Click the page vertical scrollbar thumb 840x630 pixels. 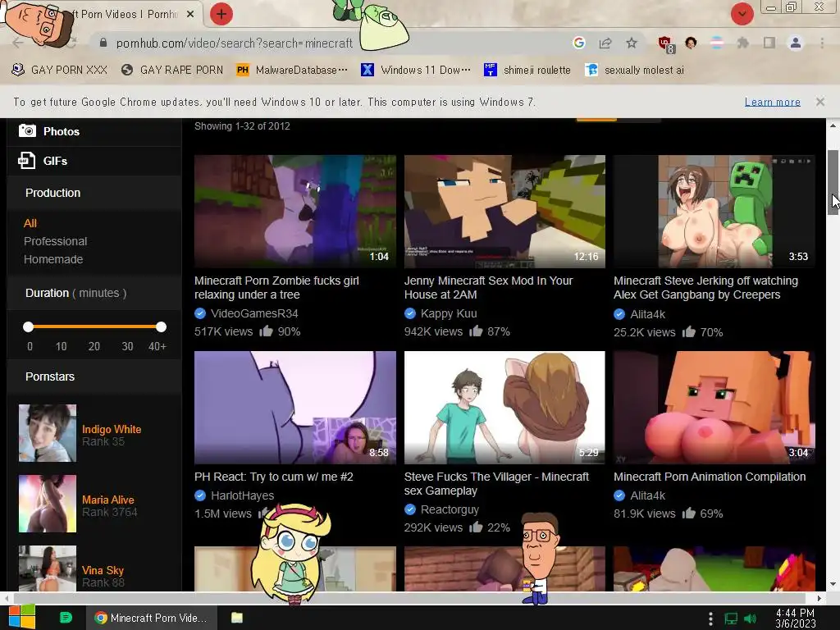(833, 182)
